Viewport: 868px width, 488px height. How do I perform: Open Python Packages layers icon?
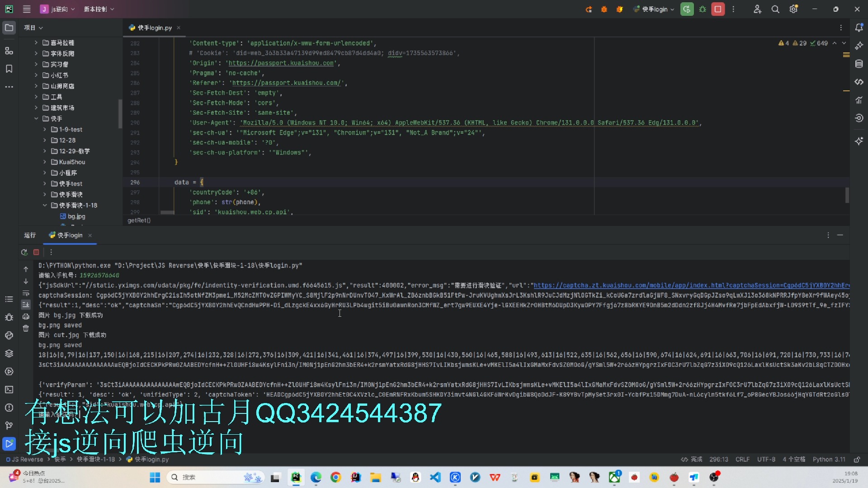(9, 353)
